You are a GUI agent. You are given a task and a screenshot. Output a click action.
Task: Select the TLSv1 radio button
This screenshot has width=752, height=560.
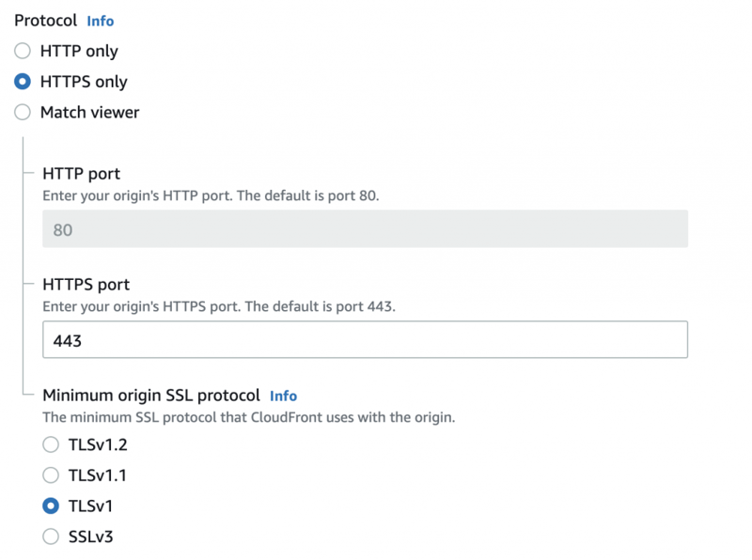coord(52,506)
